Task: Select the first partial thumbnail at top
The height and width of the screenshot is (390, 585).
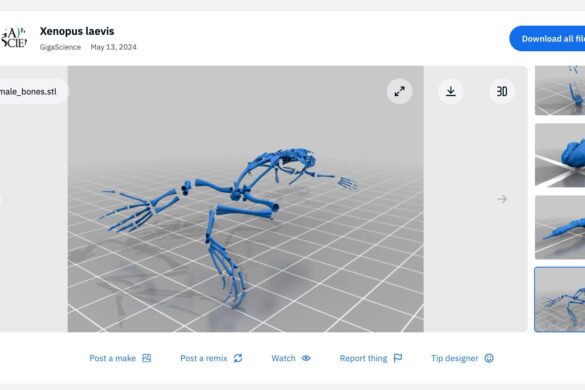Action: (560, 91)
